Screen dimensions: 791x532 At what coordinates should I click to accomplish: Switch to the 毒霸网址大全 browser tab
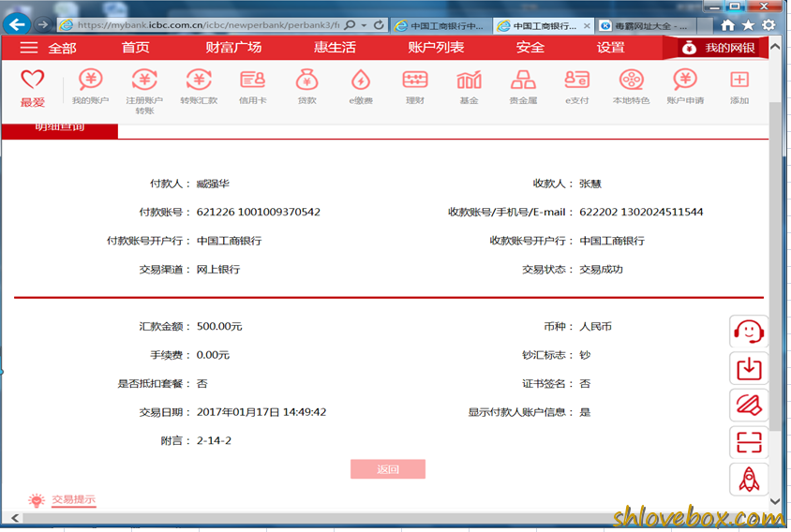pos(647,25)
